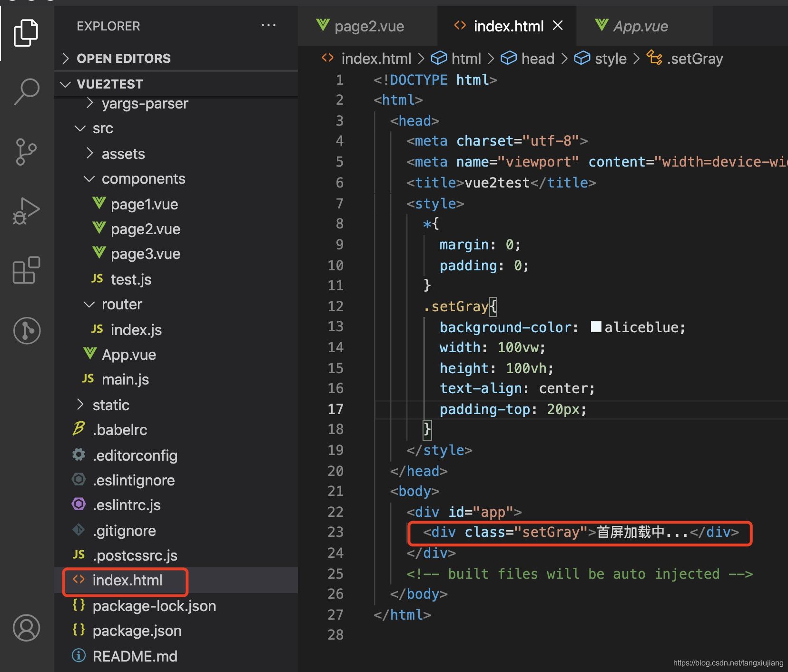Click the aliceblue color swatch
The height and width of the screenshot is (672, 788).
tap(596, 326)
